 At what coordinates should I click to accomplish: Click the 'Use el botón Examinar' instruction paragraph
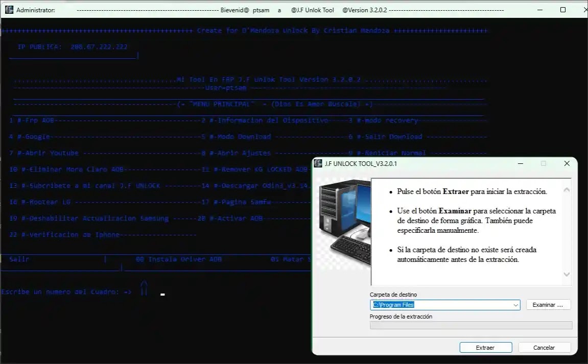pos(476,221)
